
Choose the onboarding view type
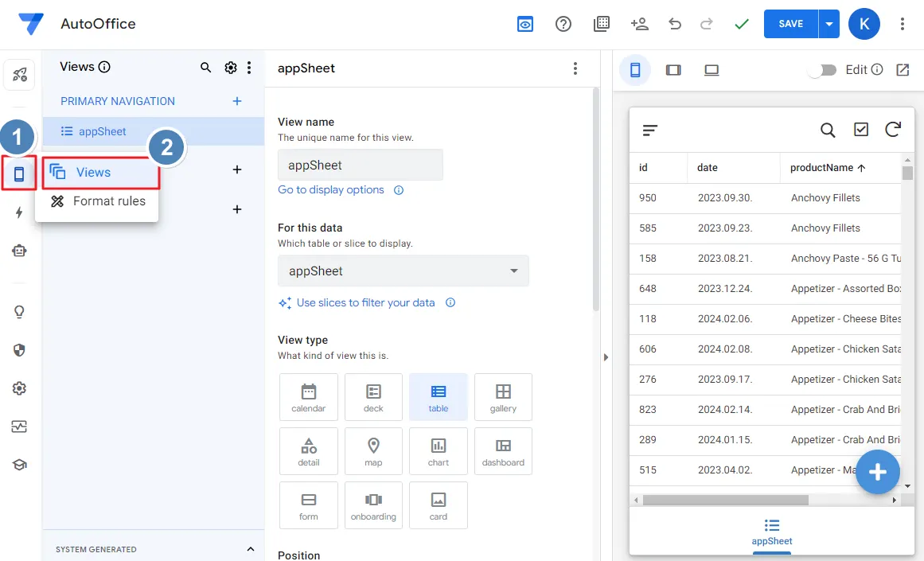(x=373, y=505)
